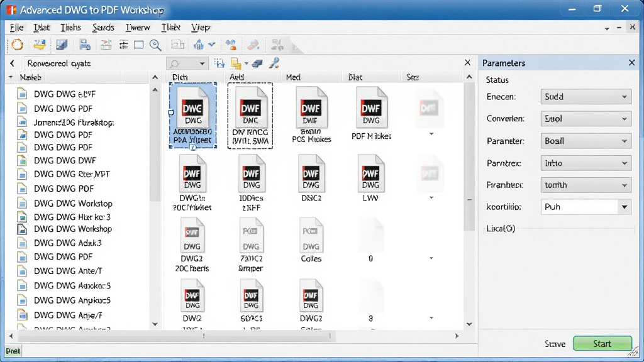Viewport: 644px width, 362px height.
Task: Select the tree item DWG DWG Adek3
Action: (x=67, y=243)
